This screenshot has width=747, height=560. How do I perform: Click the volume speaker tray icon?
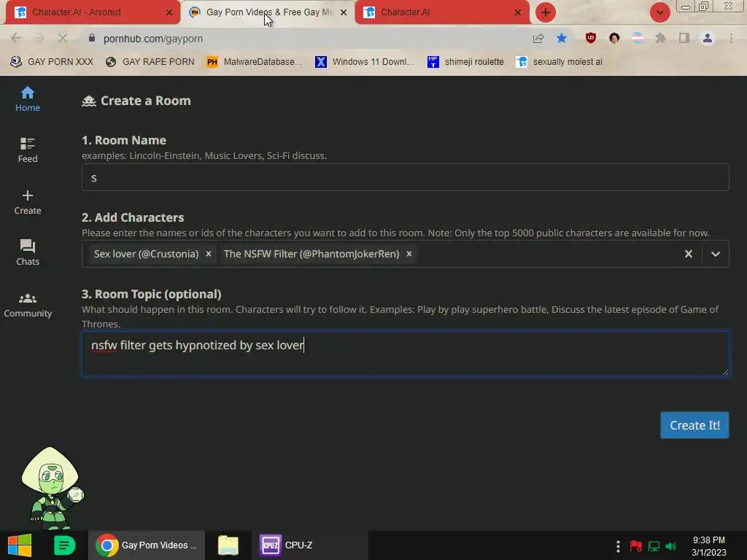(x=671, y=546)
